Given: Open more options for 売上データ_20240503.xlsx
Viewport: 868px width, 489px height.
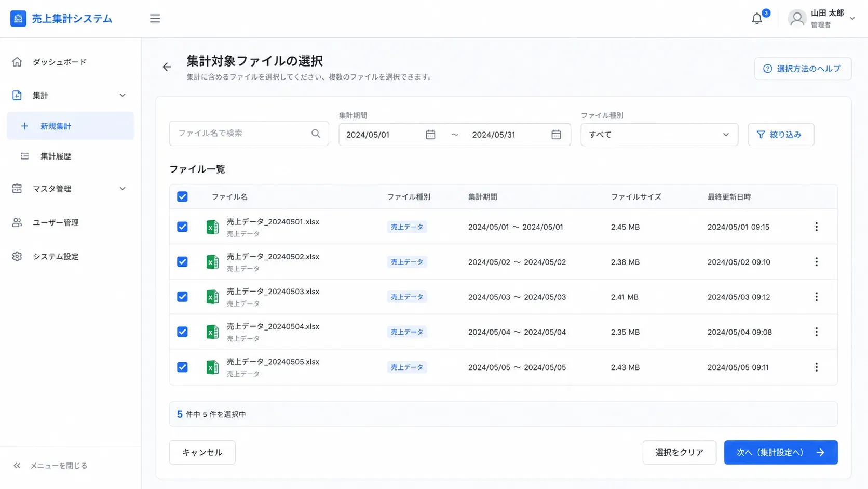Looking at the screenshot, I should click(x=816, y=297).
